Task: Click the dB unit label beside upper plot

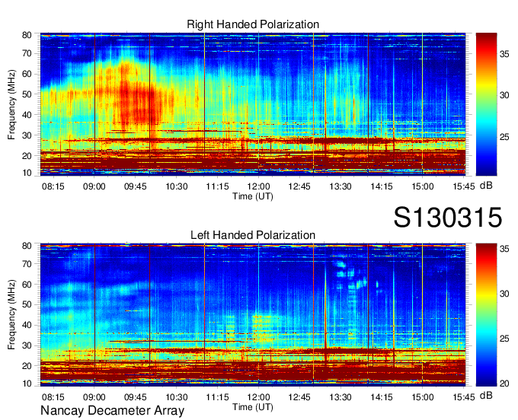Action: pos(486,186)
